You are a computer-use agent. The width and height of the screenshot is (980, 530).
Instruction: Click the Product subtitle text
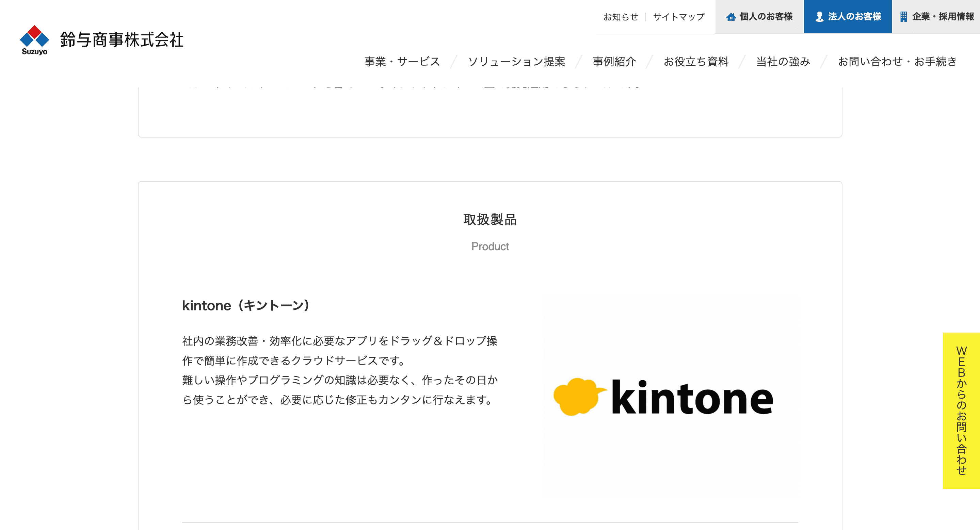click(490, 246)
